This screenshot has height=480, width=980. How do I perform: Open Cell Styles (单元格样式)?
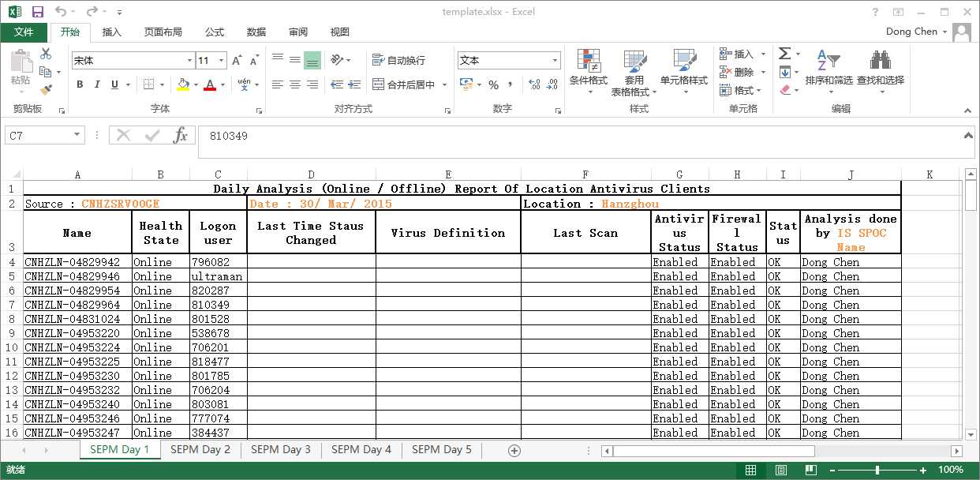point(684,73)
